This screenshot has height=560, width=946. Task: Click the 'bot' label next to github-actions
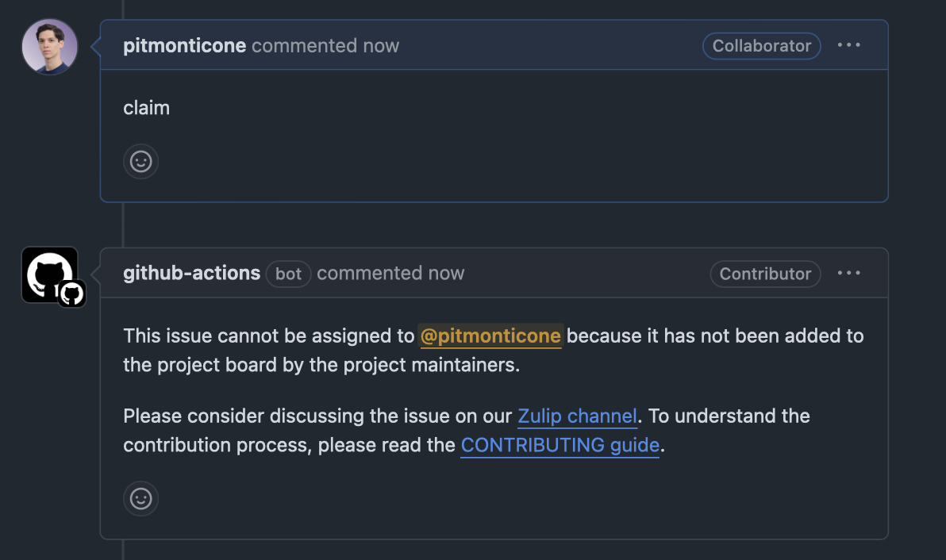(288, 274)
